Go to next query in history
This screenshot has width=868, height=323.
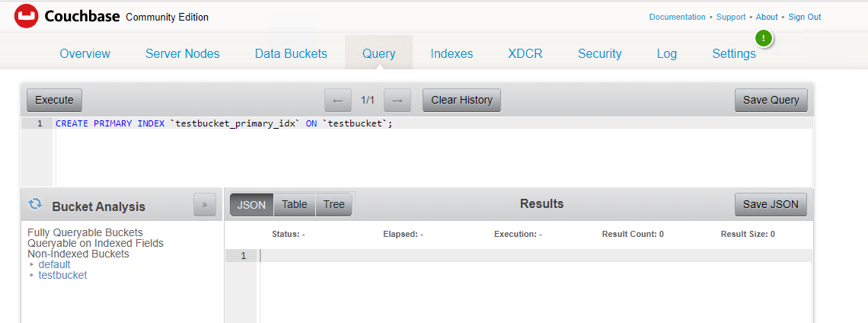pyautogui.click(x=397, y=101)
